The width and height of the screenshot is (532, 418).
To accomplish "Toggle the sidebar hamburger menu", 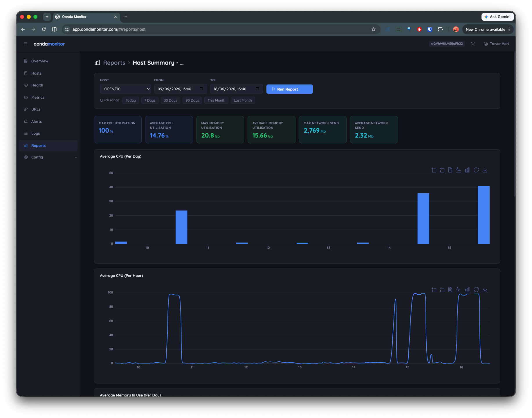I will pos(26,44).
